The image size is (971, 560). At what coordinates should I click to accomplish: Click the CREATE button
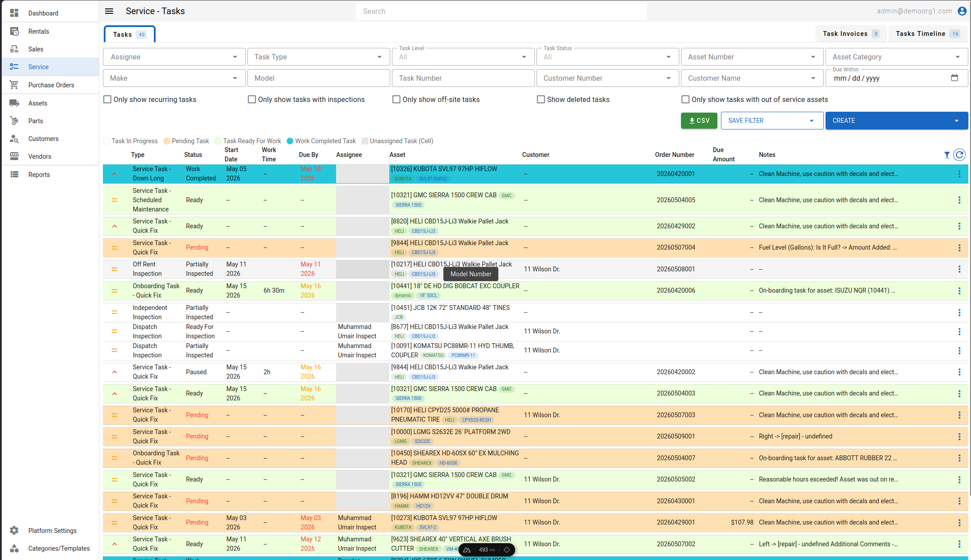click(897, 121)
